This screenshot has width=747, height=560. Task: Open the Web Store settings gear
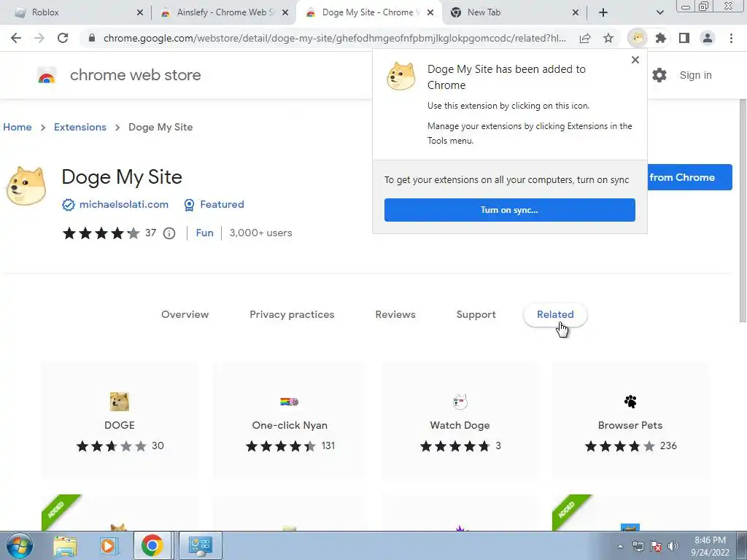[x=659, y=75]
